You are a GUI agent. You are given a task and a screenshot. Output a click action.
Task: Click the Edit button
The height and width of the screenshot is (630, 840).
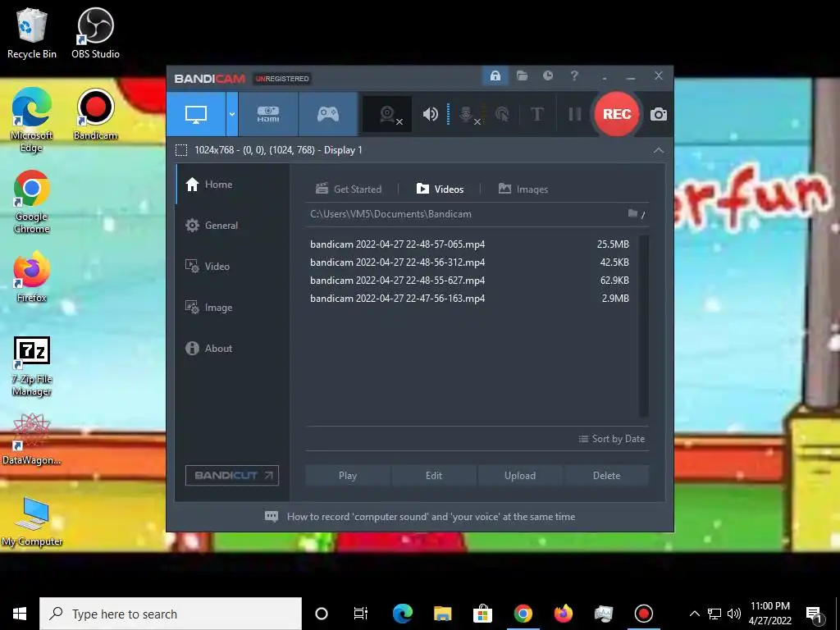click(x=434, y=476)
